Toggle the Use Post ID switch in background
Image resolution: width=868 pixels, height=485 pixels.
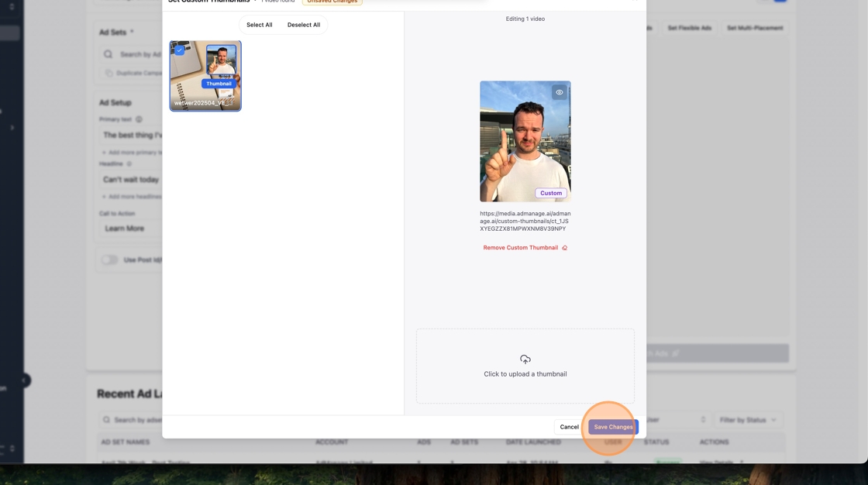(x=109, y=260)
